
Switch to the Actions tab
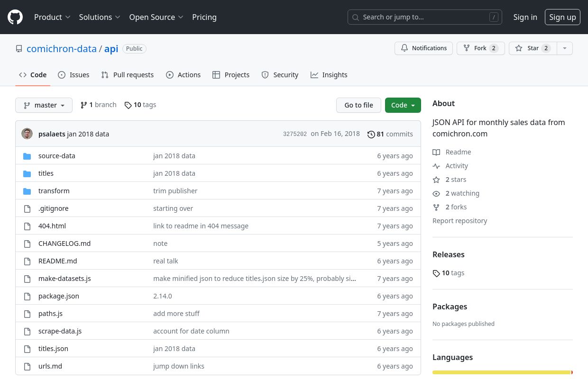[x=183, y=75]
